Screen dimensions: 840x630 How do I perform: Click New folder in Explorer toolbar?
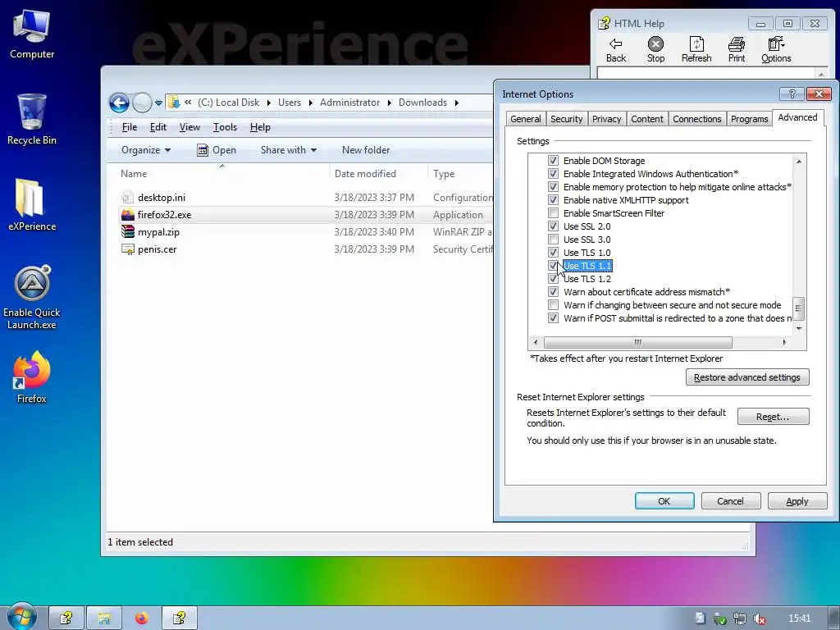click(366, 150)
